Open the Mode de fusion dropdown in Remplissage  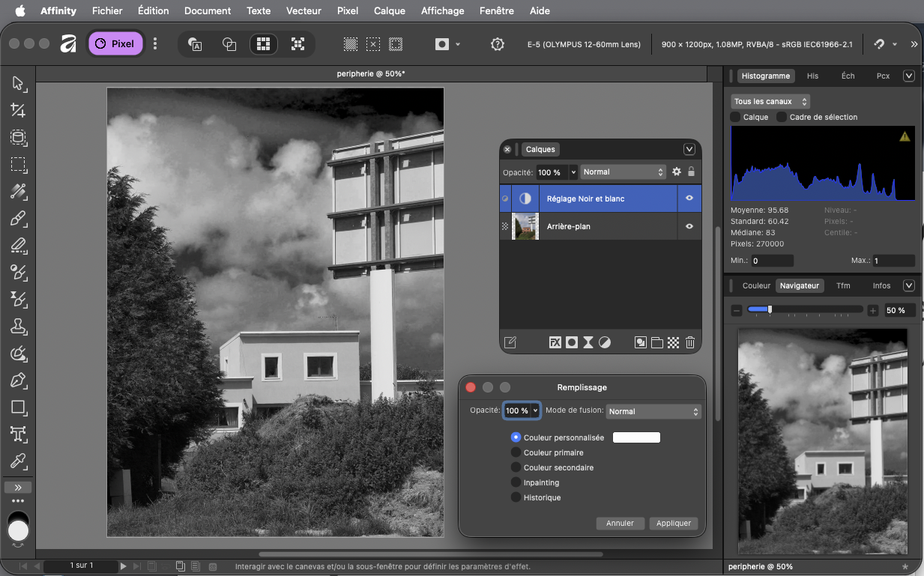653,411
